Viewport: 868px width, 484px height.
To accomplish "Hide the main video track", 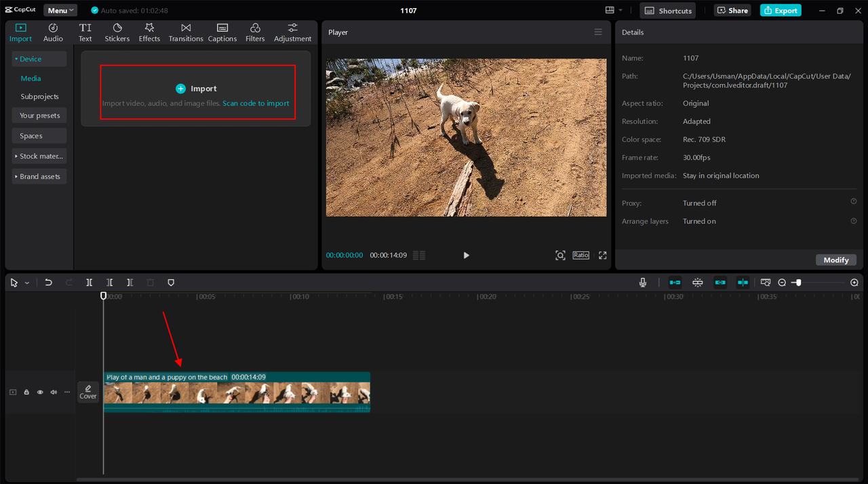I will [x=40, y=392].
